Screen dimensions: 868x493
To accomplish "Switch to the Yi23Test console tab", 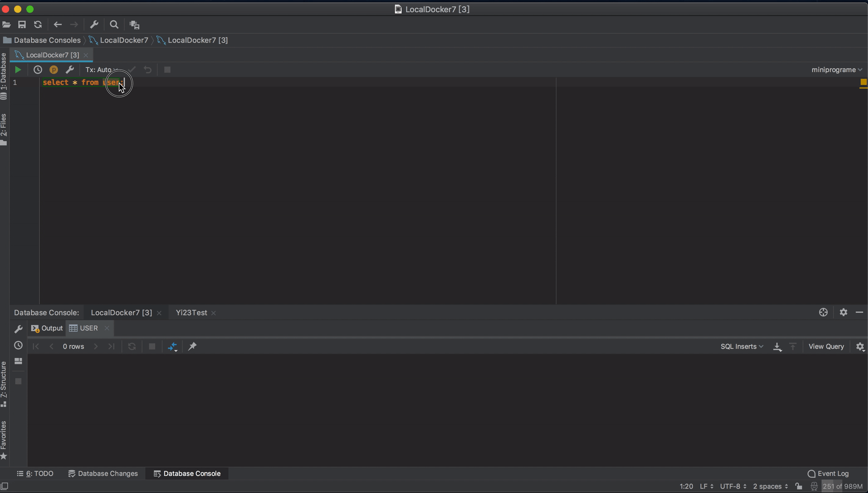I will click(x=191, y=313).
